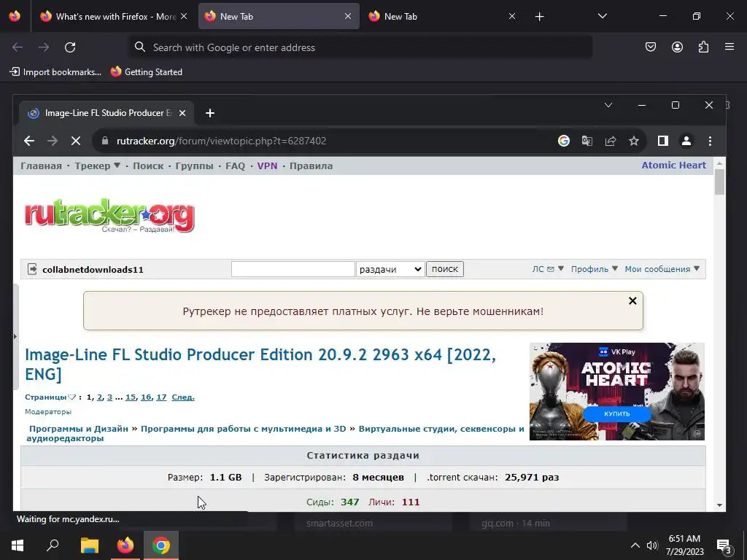This screenshot has height=560, width=747.
Task: Open Atomic Heart link at top right
Action: tap(673, 166)
